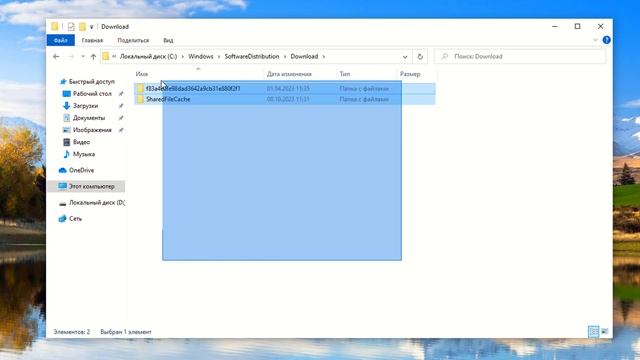Maximize the Download window

(x=578, y=27)
